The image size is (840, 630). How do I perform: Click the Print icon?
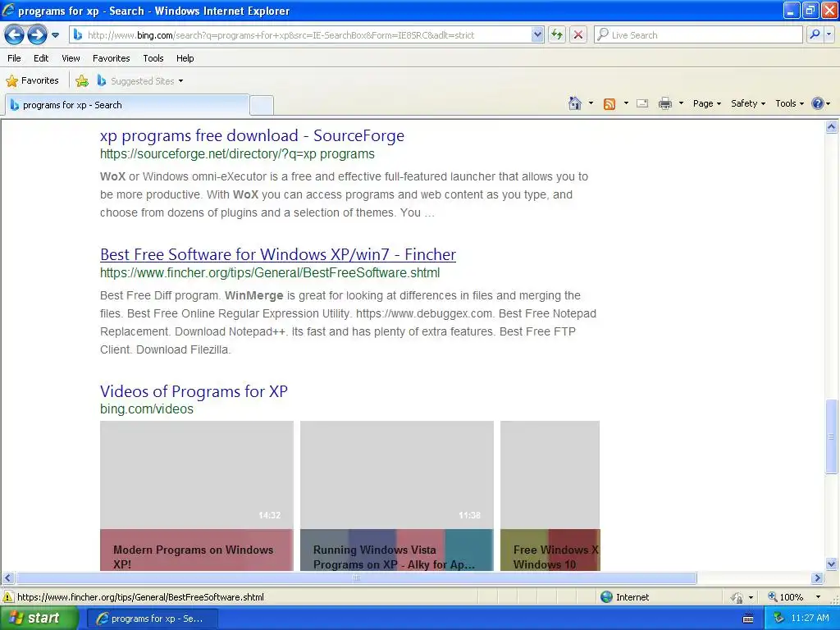(664, 103)
